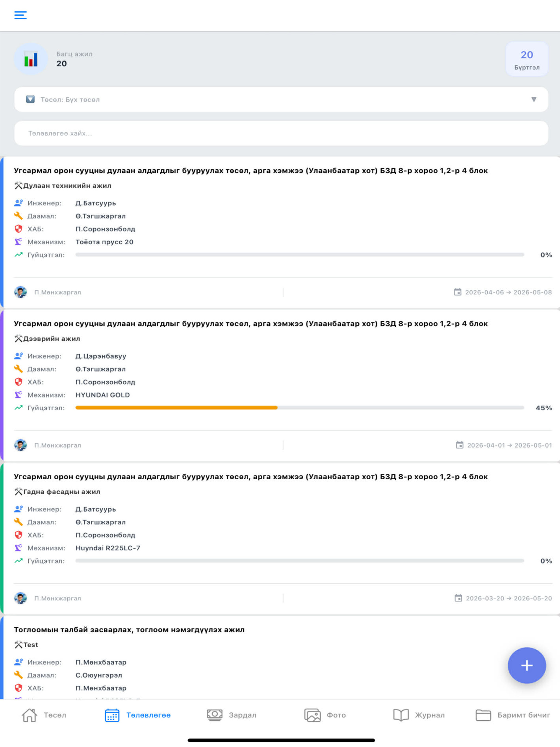
Task: Click foreman name С.Оюунгэрэл
Action: [x=98, y=675]
